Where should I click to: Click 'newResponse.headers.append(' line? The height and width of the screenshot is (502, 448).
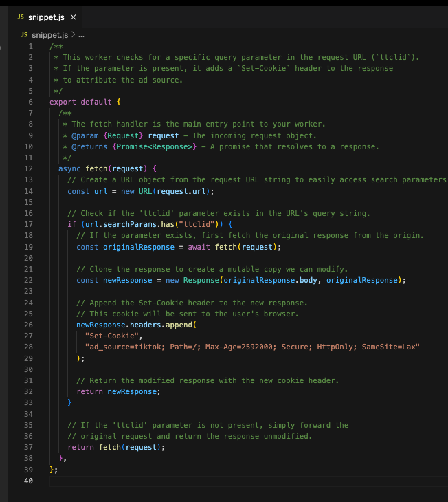136,325
